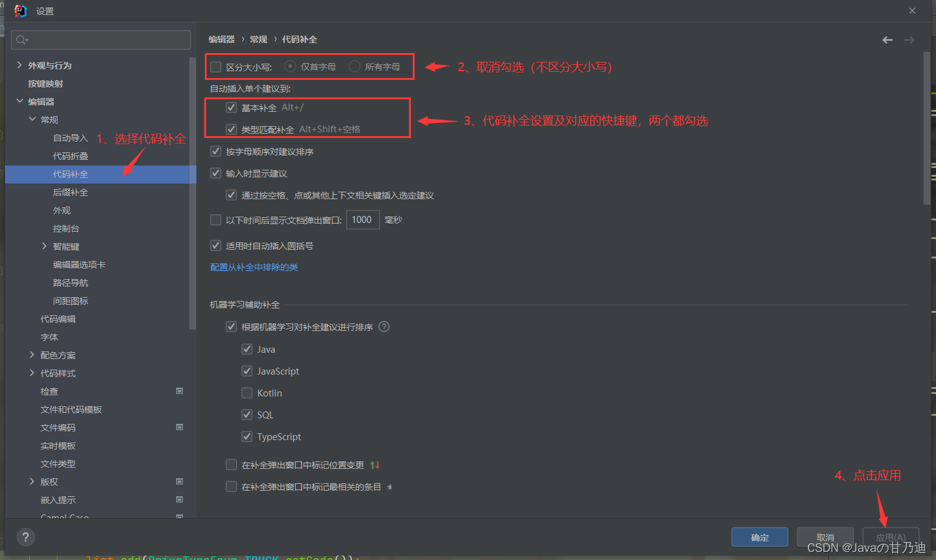Click the 应用(A) button
This screenshot has width=936, height=560.
click(891, 537)
